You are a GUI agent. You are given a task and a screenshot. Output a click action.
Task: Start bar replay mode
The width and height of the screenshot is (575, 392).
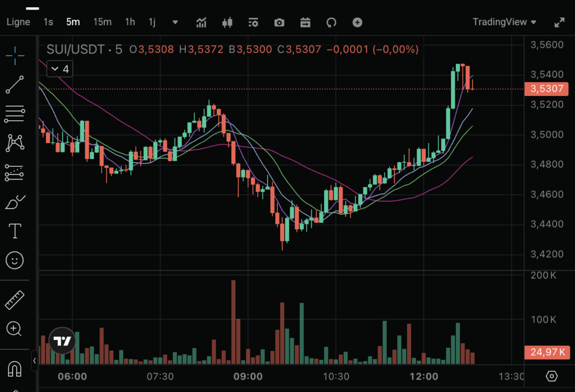pyautogui.click(x=305, y=22)
